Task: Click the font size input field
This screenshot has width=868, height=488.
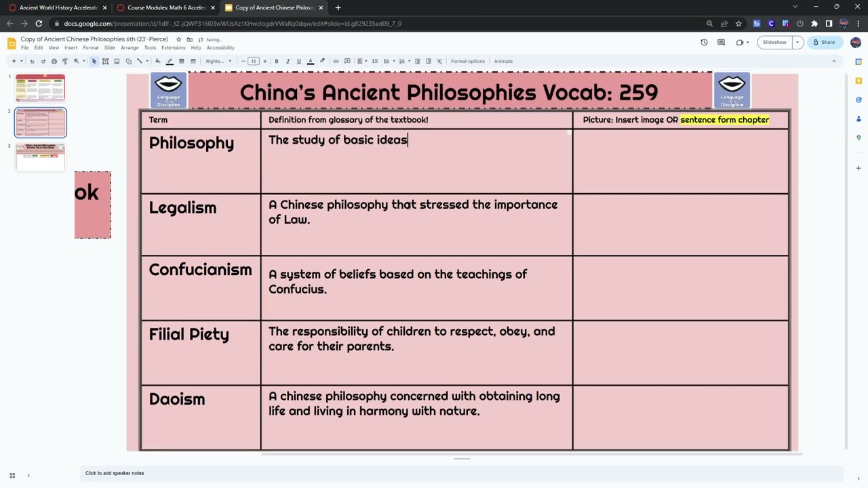Action: tap(254, 61)
